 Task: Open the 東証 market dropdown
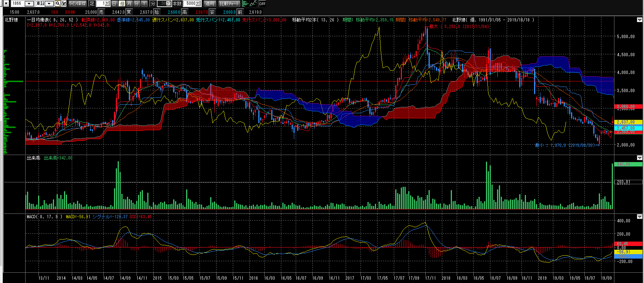pos(49,4)
